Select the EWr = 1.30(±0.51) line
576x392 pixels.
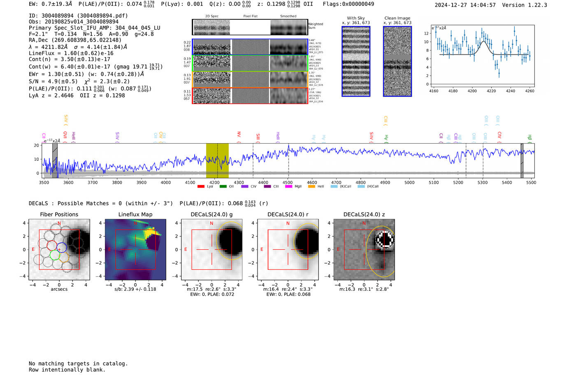(86, 74)
